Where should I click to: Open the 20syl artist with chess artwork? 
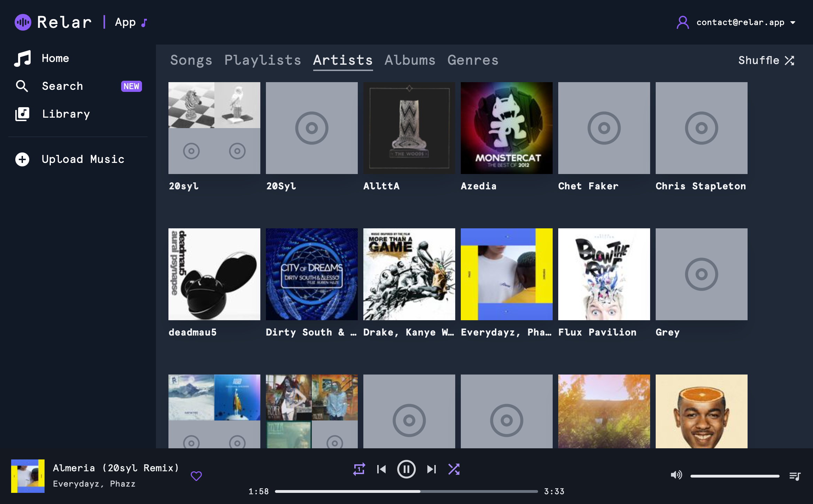tap(214, 128)
